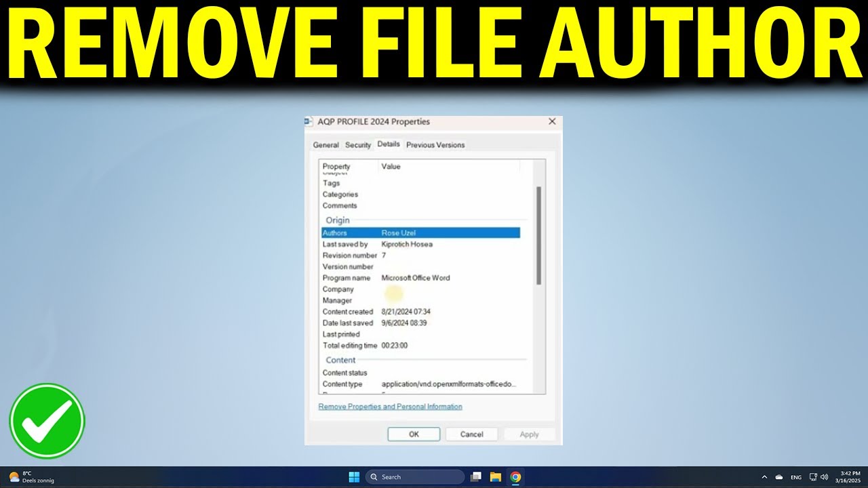Image resolution: width=868 pixels, height=488 pixels.
Task: Click the Comments property row
Action: tap(420, 205)
